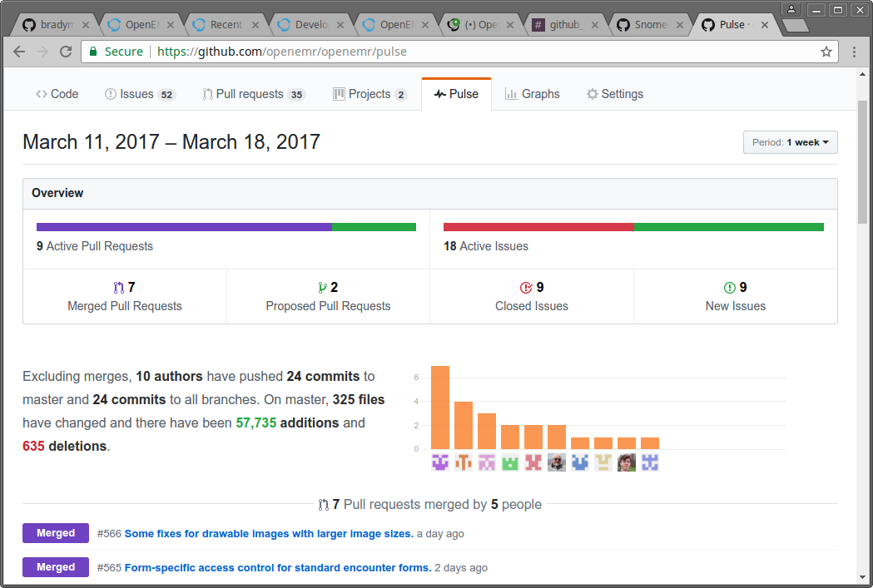Open pull request 565 about form-specific access control
Image resolution: width=873 pixels, height=588 pixels.
[x=278, y=568]
